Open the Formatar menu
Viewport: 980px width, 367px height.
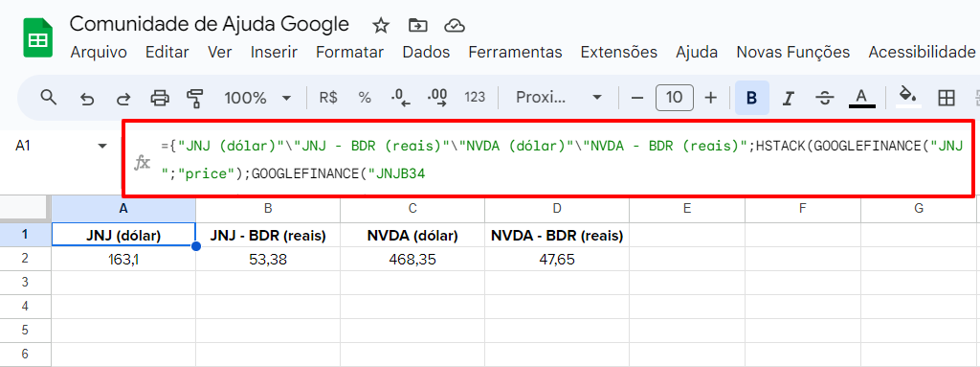pyautogui.click(x=349, y=52)
